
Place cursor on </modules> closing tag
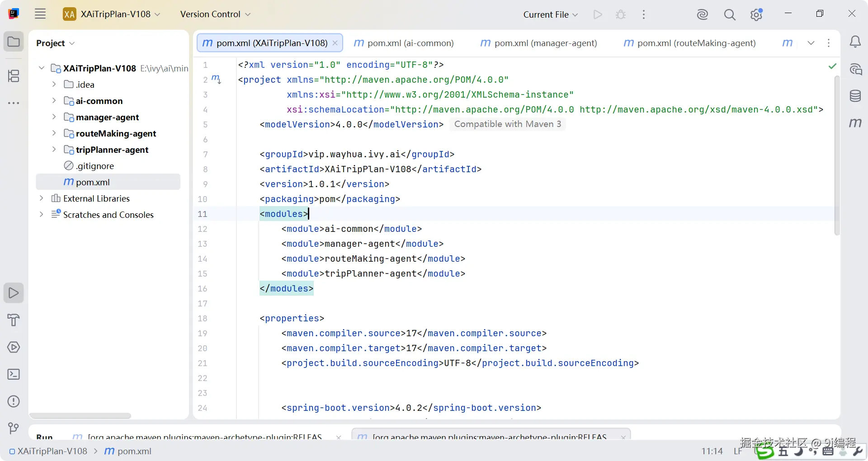point(287,288)
